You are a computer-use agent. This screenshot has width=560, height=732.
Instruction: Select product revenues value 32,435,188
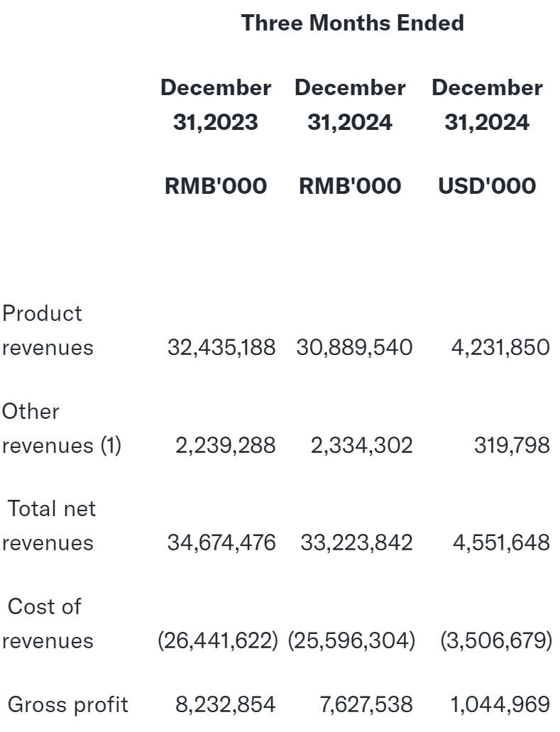(221, 347)
